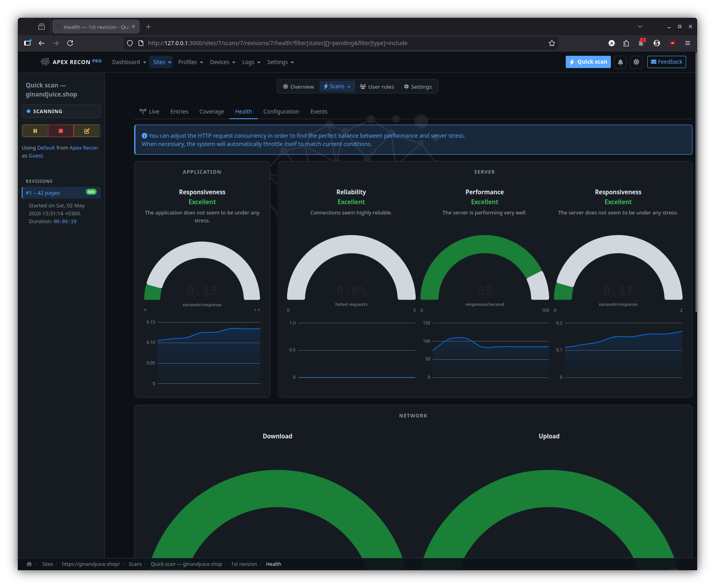Open the browser hamburger menu
The height and width of the screenshot is (588, 715).
688,43
